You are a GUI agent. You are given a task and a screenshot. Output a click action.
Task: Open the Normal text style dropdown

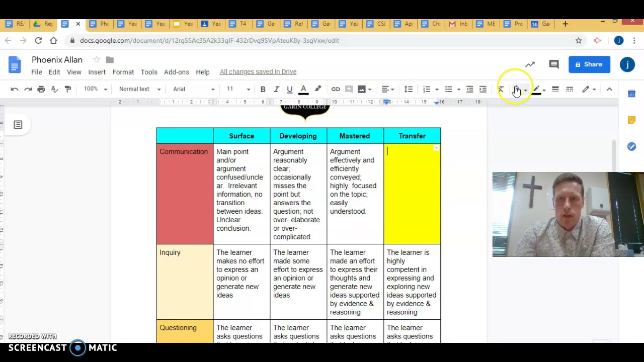point(139,89)
